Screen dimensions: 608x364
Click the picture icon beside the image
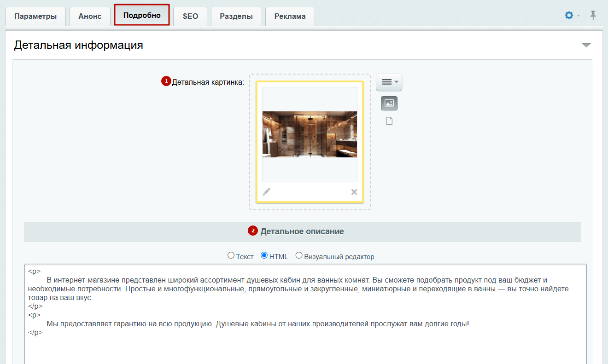pyautogui.click(x=389, y=104)
